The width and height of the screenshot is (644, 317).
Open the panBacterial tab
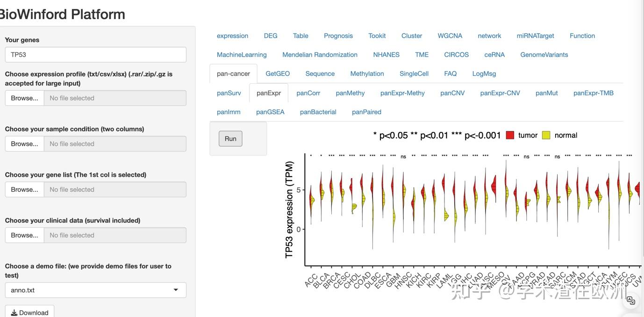318,112
